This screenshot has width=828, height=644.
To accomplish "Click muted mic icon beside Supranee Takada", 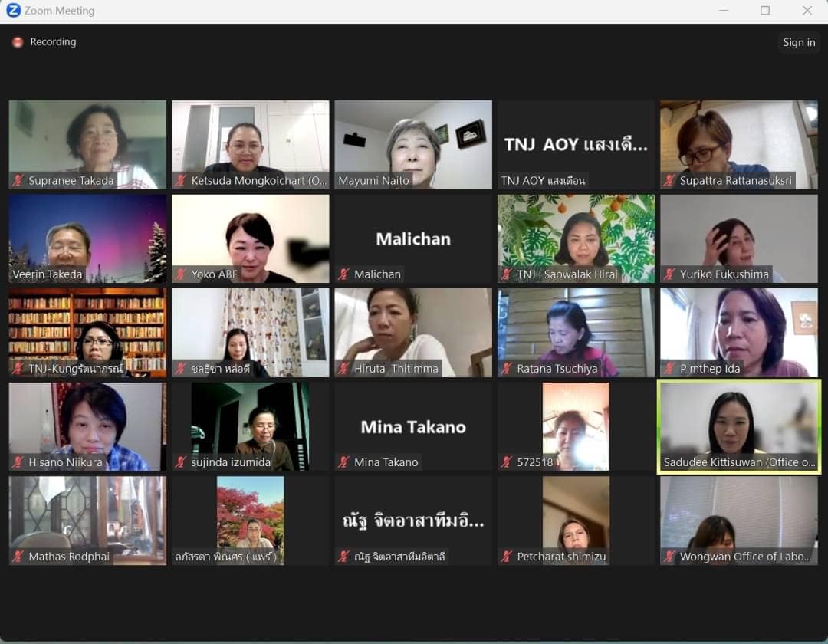I will 18,180.
